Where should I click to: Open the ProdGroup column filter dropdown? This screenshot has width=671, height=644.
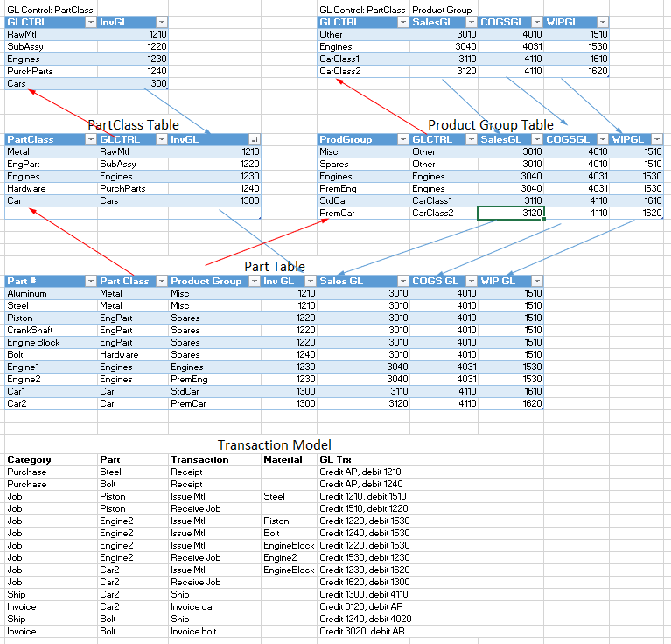point(403,139)
